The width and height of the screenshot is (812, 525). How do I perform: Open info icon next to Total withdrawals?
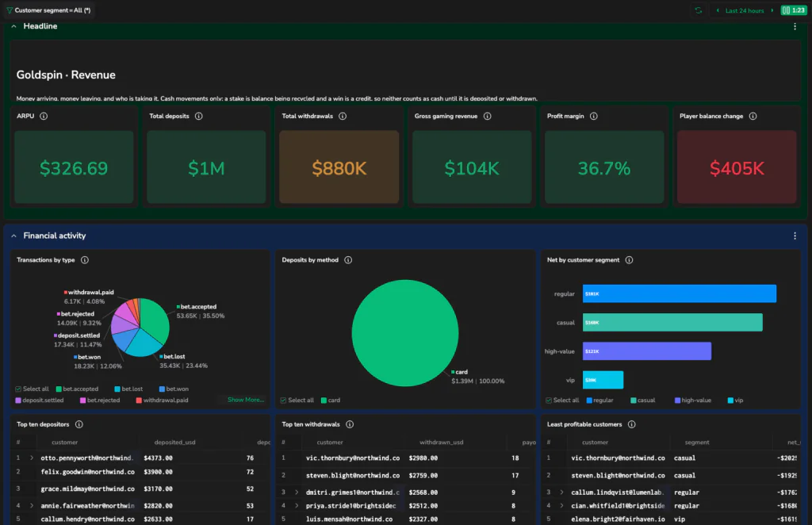[343, 116]
